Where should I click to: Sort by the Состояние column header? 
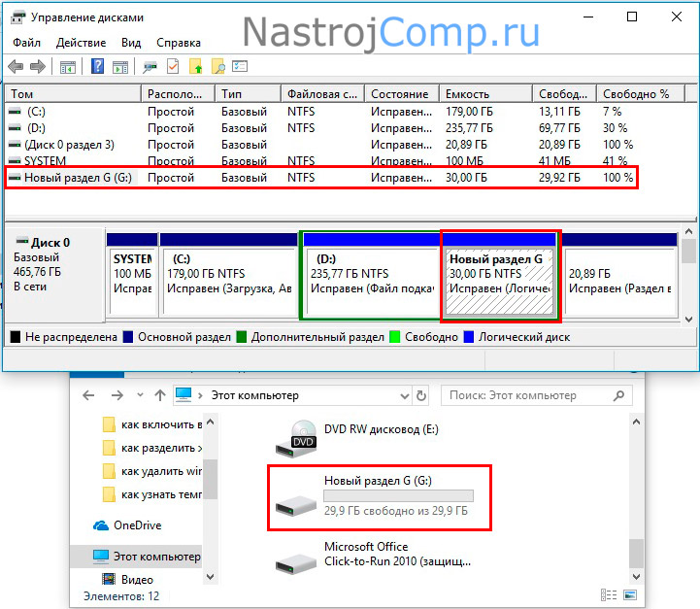[402, 94]
